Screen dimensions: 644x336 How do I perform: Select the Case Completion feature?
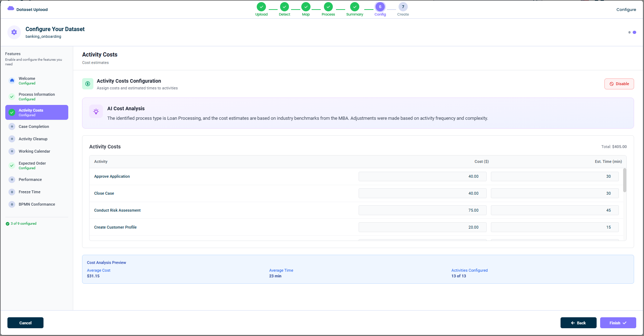(37, 126)
